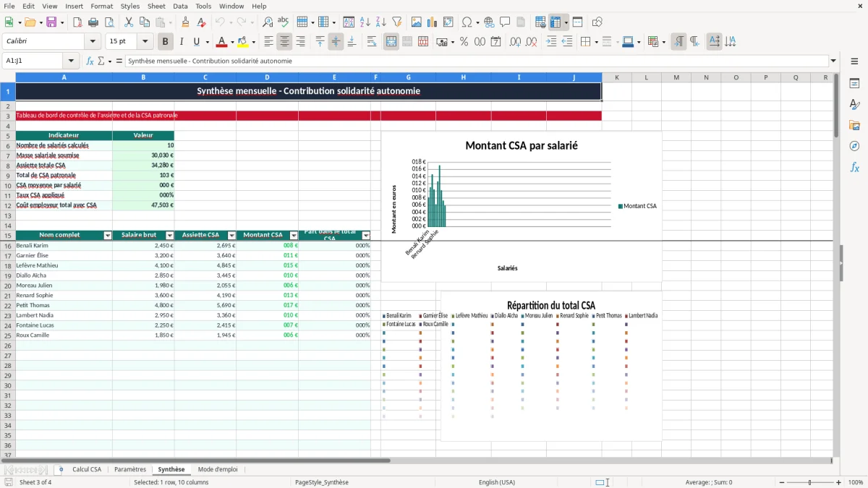Expand the Name Box dropdown
The height and width of the screenshot is (488, 868).
click(x=71, y=61)
